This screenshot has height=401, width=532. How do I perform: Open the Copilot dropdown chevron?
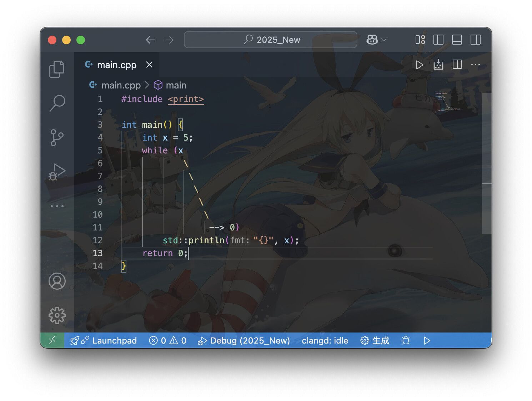point(384,40)
